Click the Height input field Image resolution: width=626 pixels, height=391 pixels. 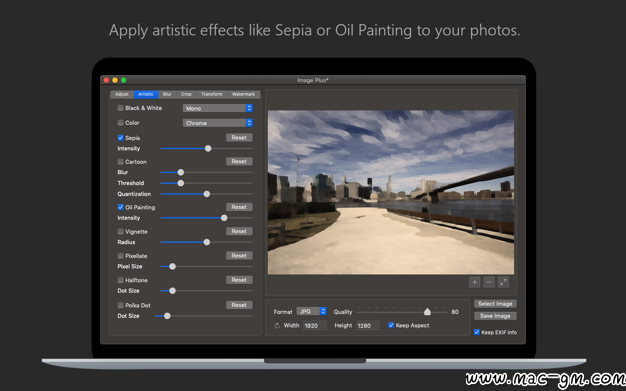pos(368,326)
